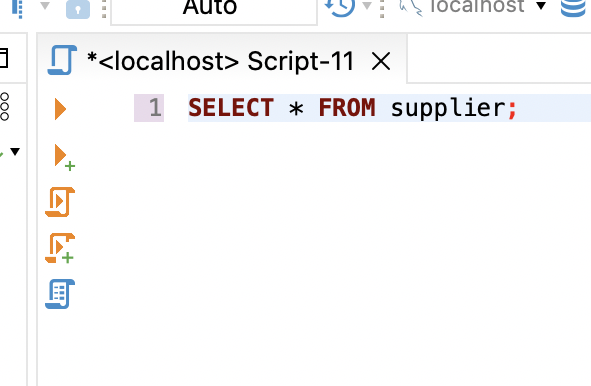Expand the gray arrow left of lock icon
This screenshot has height=386, width=591.
tap(45, 6)
